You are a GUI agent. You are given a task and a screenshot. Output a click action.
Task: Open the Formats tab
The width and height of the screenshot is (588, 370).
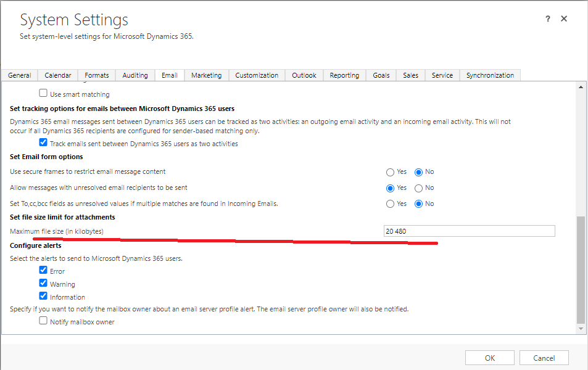(x=97, y=75)
